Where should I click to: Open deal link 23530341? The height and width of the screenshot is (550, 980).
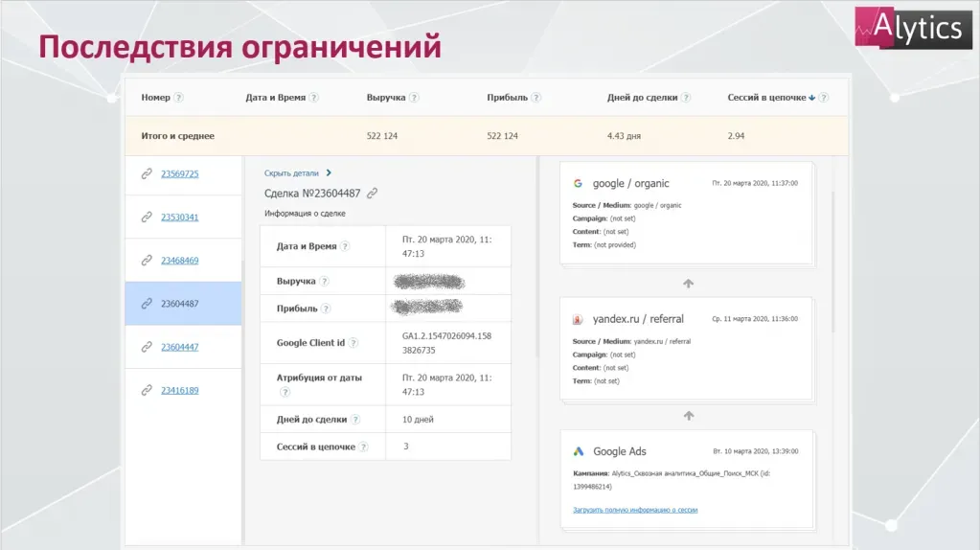179,217
